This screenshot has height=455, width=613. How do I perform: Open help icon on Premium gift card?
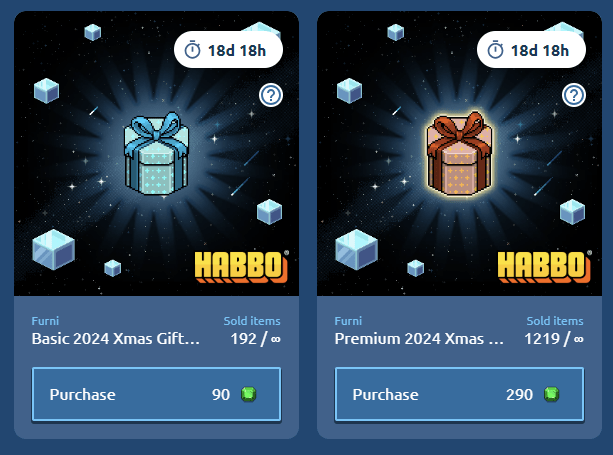click(x=574, y=95)
